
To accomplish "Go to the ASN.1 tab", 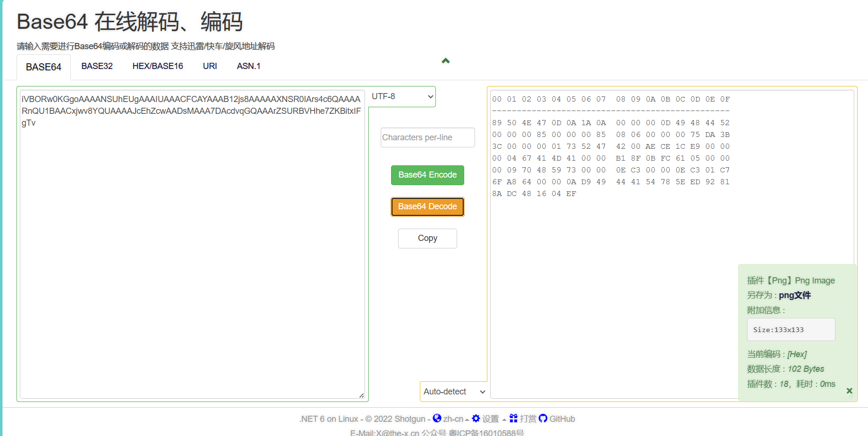I will click(x=249, y=66).
